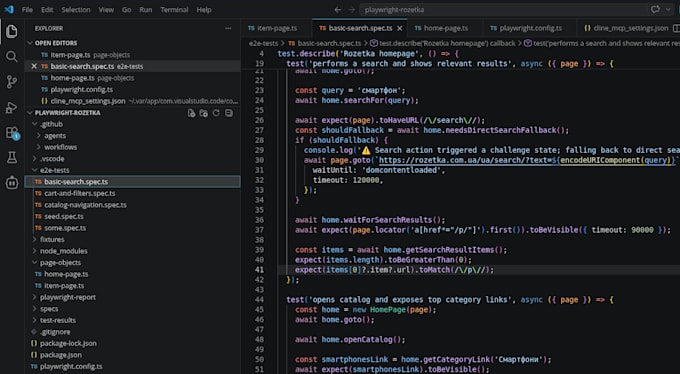The width and height of the screenshot is (680, 374).
Task: Click New File icon in PLAYWRIGHT-ROZETKA header
Action: coord(191,113)
